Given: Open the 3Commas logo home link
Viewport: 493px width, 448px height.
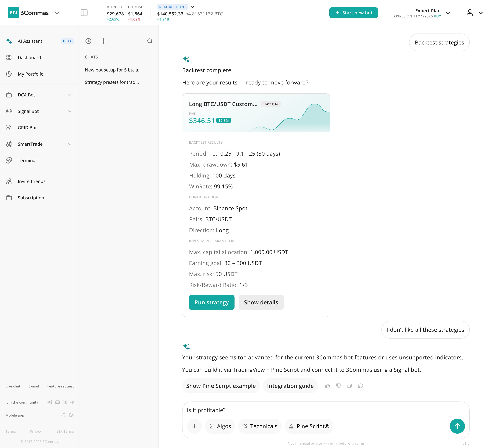Looking at the screenshot, I should 28,13.
